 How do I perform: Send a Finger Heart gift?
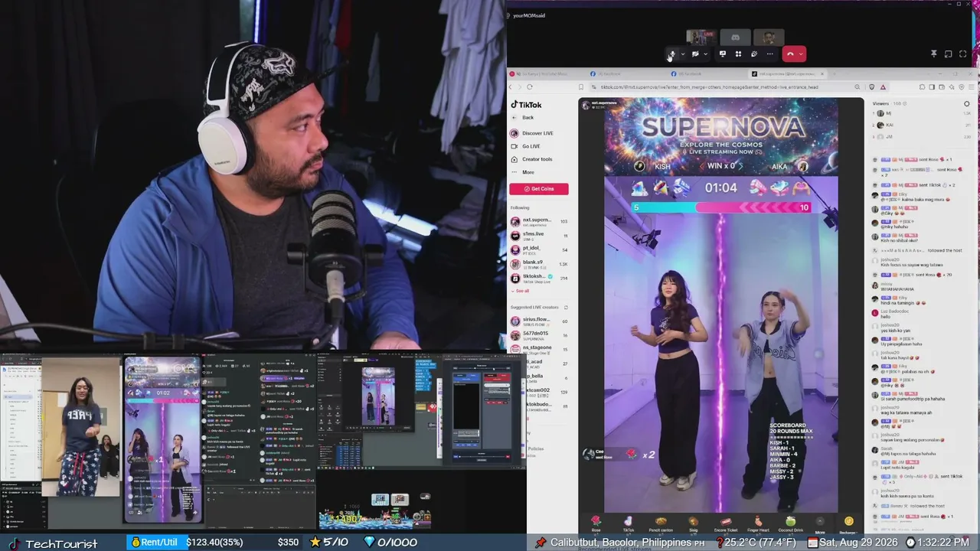coord(758,523)
